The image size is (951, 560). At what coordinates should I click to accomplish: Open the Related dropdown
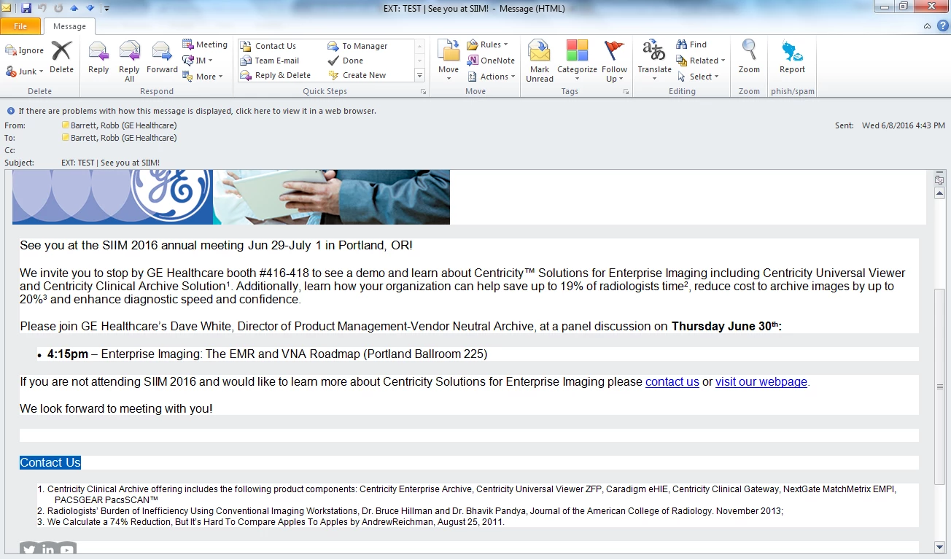[x=701, y=61]
